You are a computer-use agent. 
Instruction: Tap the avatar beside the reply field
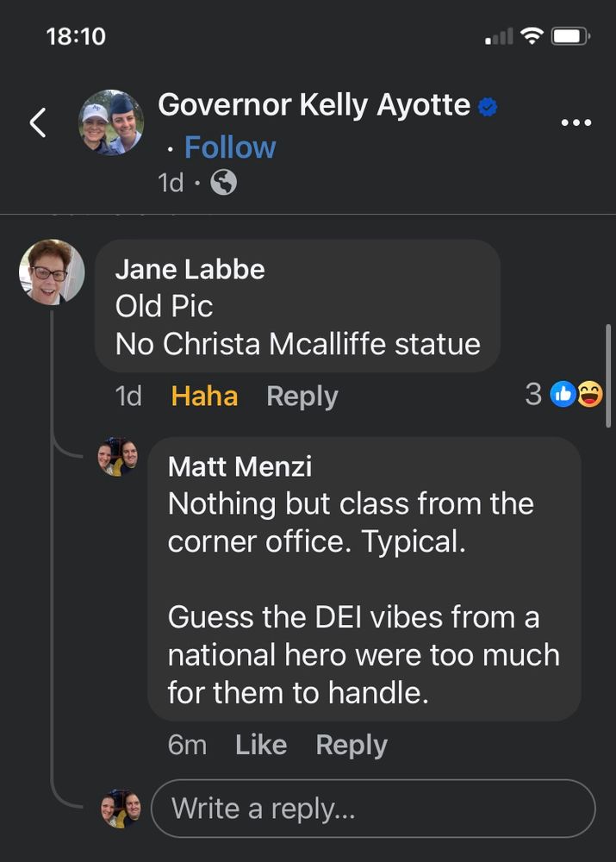coord(120,809)
